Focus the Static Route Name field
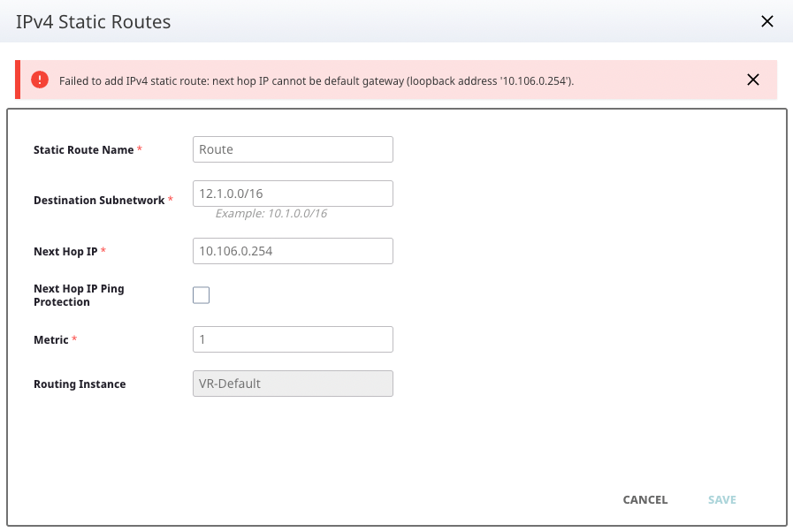The image size is (793, 532). click(x=293, y=149)
